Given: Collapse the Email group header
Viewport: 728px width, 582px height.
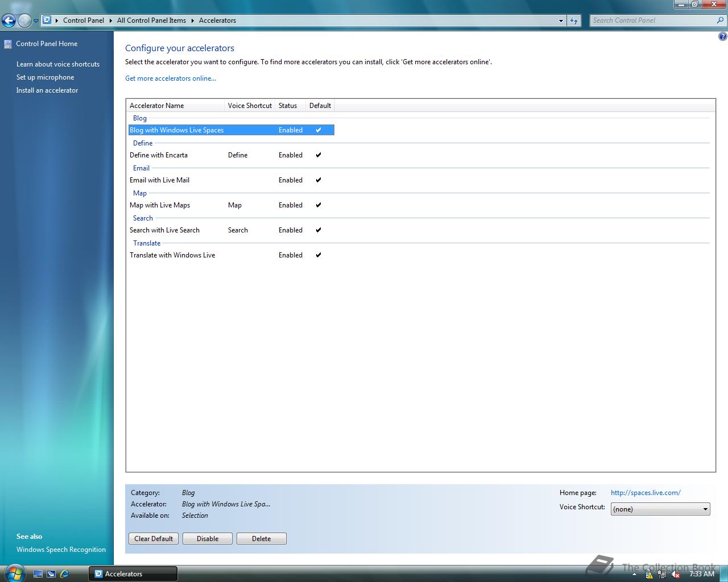Looking at the screenshot, I should tap(141, 168).
